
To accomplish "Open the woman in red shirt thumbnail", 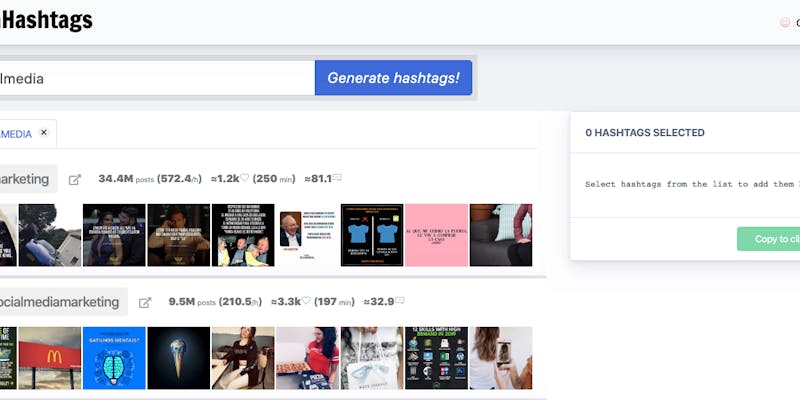I will [308, 358].
